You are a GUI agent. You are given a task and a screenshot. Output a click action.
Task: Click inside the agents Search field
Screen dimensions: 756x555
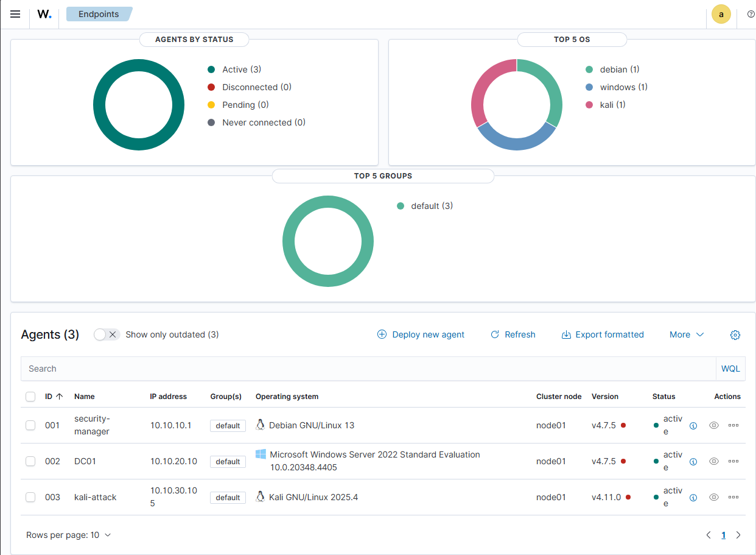(243, 369)
